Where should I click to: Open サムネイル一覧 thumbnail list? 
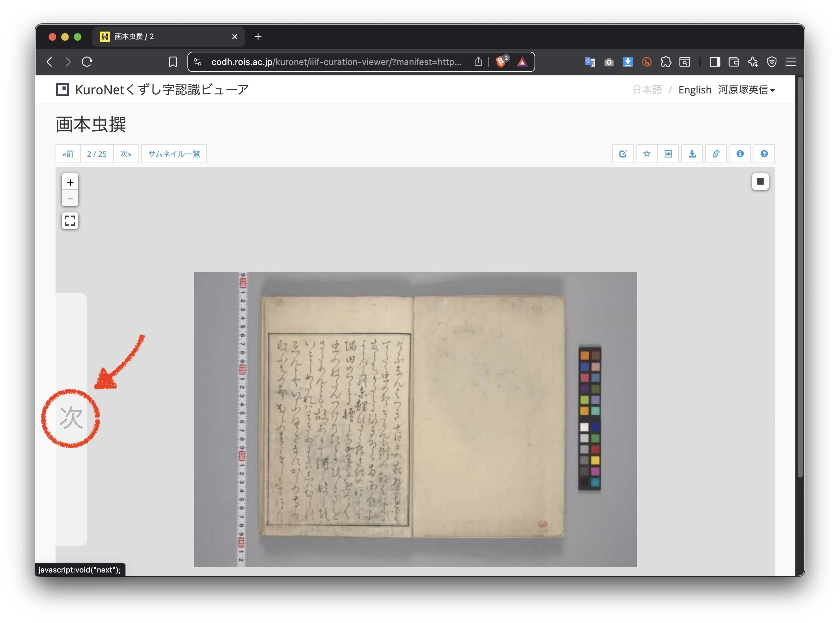click(174, 154)
